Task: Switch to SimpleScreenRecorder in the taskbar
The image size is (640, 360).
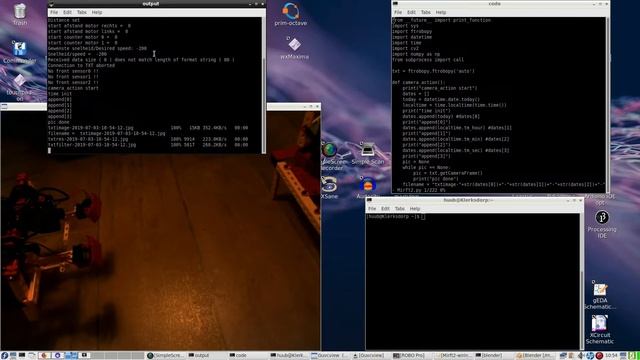Action: tap(166, 356)
